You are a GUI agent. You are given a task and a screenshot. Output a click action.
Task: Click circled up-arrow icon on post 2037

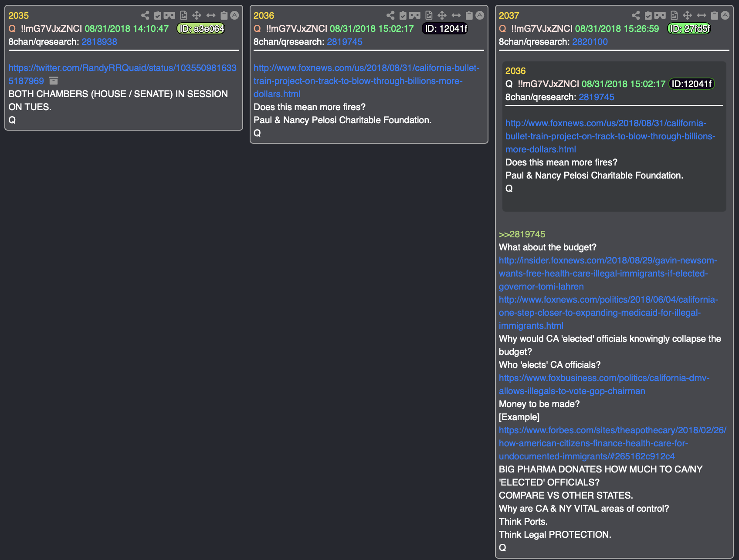[725, 16]
